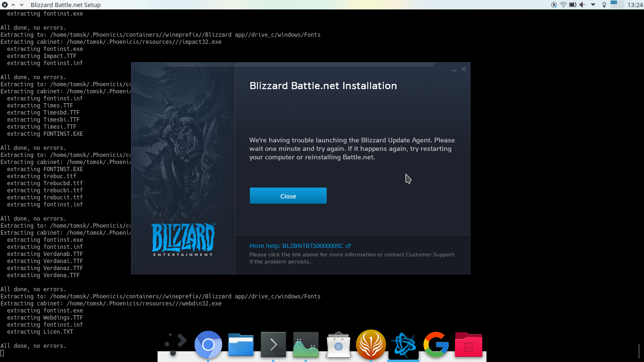Launch Chromium browser from the dock
Viewport: 644px width, 362px height.
[x=208, y=345]
